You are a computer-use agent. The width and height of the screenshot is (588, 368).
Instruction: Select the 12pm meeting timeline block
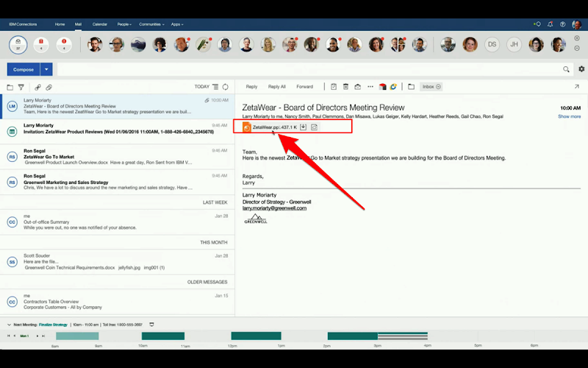tap(256, 336)
